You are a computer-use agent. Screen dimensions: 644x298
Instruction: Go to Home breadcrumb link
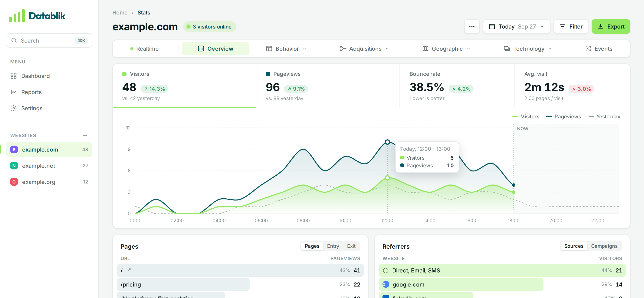(120, 13)
